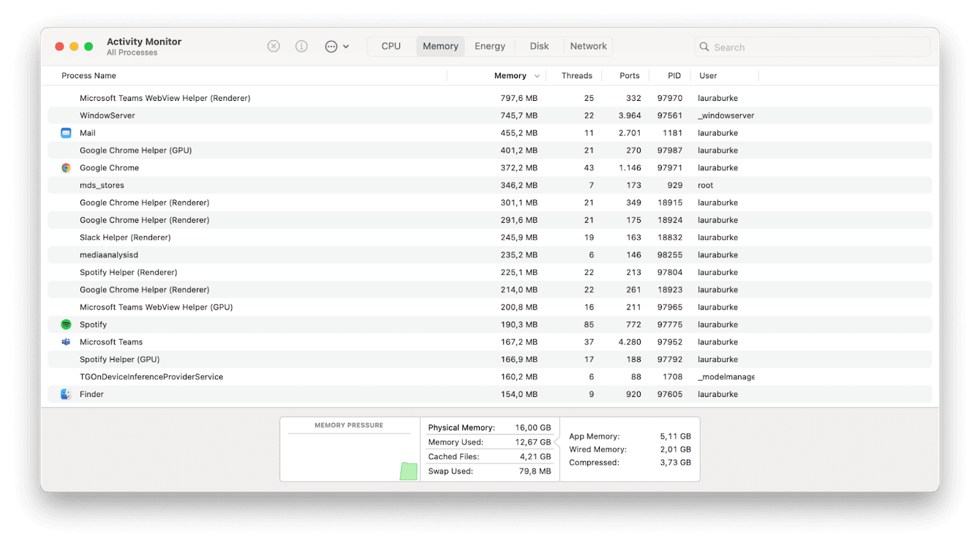980x546 pixels.
Task: Toggle the Memory column sort chevron
Action: click(538, 75)
